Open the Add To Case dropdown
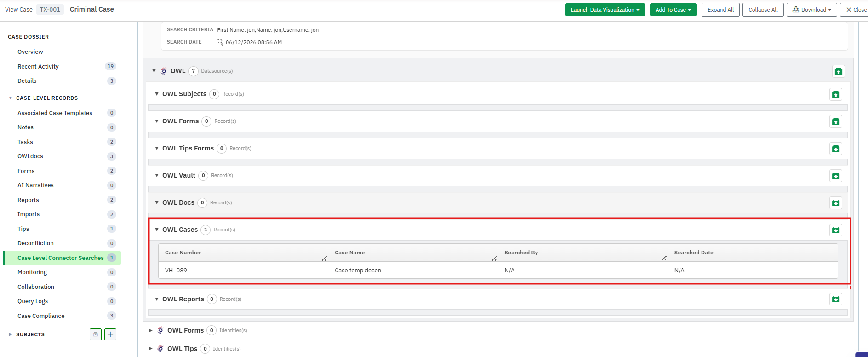Viewport: 868px width, 357px height. 673,10
